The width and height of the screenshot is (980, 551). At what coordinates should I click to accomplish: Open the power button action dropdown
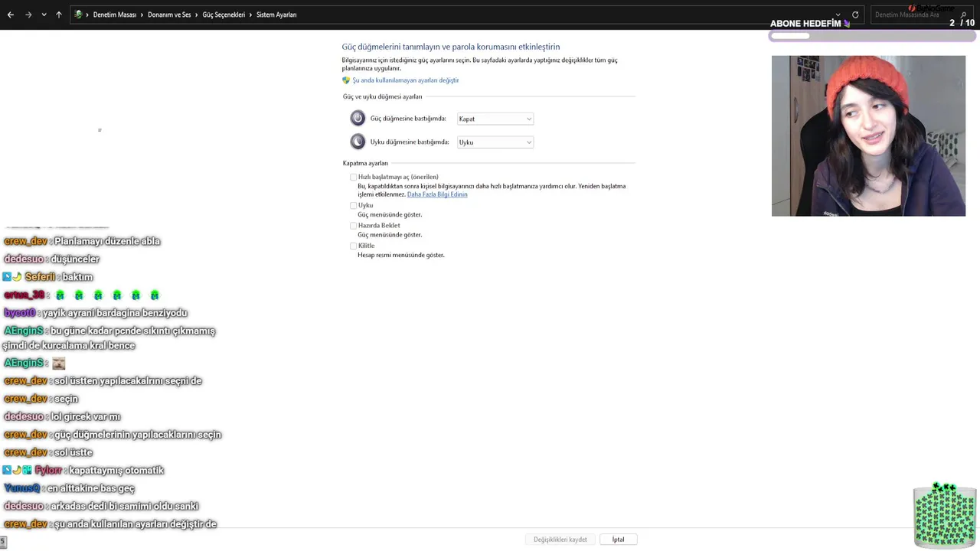(495, 119)
